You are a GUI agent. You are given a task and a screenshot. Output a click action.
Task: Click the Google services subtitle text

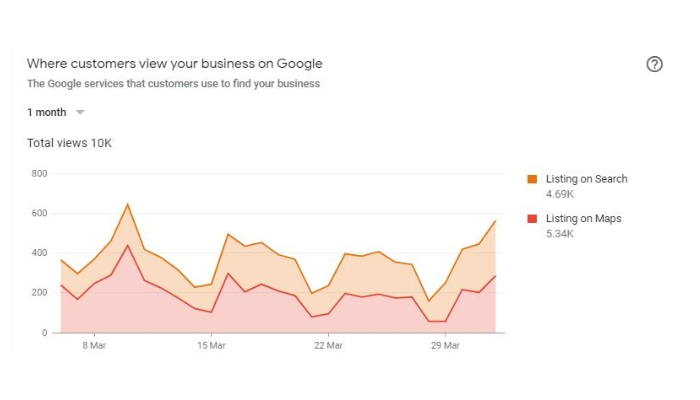click(173, 84)
